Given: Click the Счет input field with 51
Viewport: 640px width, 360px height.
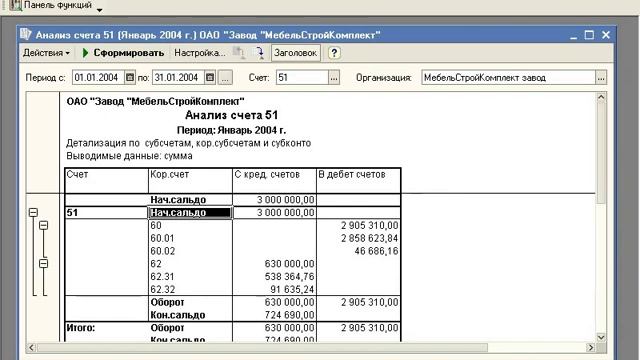Looking at the screenshot, I should 302,77.
